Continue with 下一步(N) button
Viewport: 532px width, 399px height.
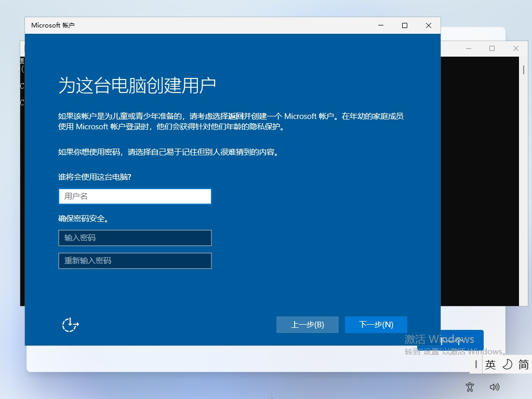click(x=376, y=325)
